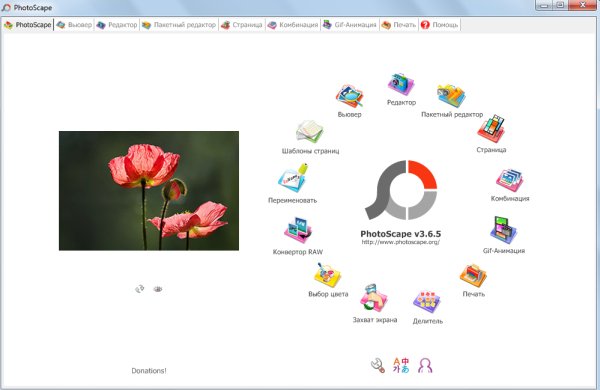Open the Вьювер icon in the circle

coord(349,96)
